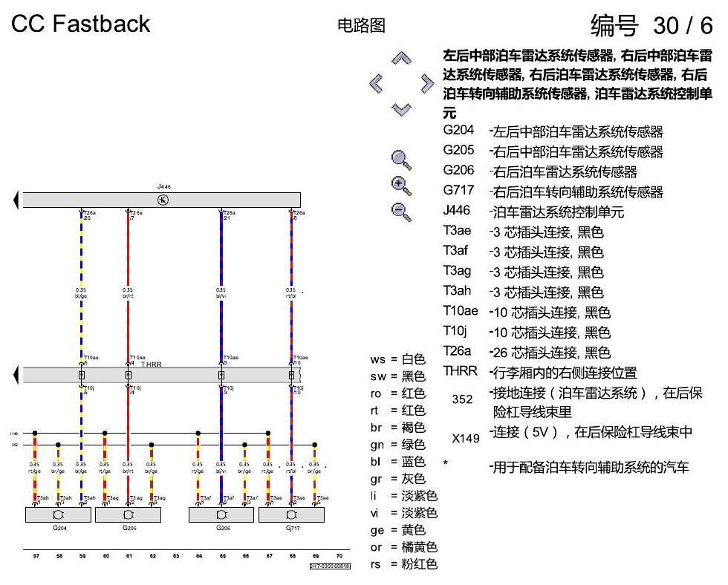This screenshot has height=585, width=728.
Task: Click the T3ae legend entry
Action: (x=523, y=232)
